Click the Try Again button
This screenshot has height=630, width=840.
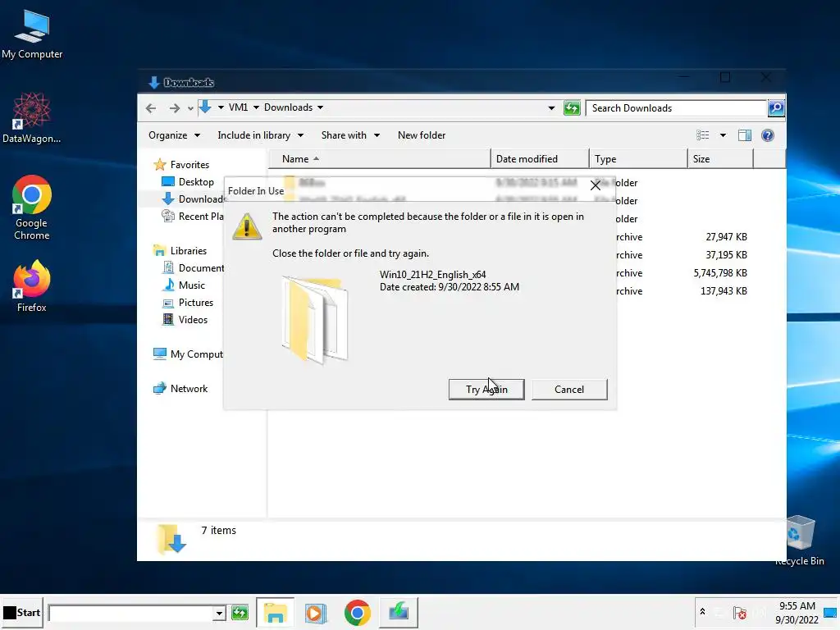pos(486,390)
